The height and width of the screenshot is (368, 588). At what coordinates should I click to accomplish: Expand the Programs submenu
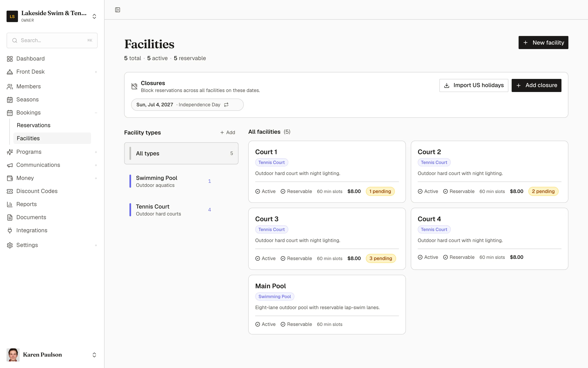(x=96, y=152)
